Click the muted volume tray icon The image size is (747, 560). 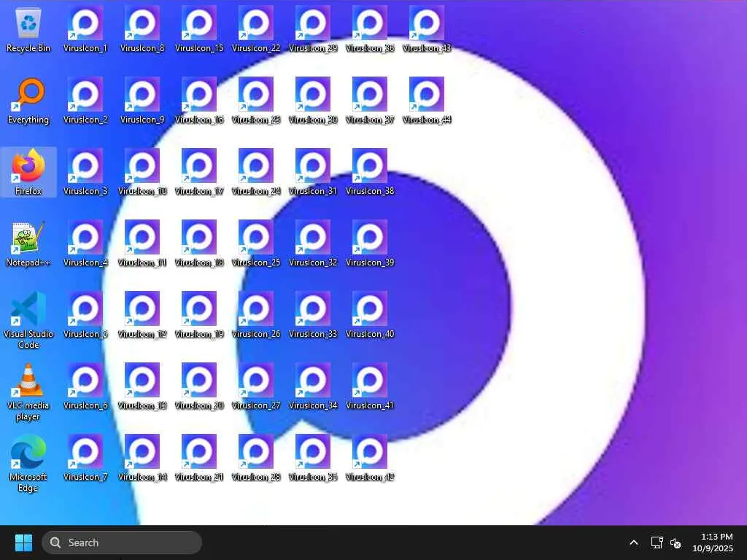pyautogui.click(x=676, y=542)
